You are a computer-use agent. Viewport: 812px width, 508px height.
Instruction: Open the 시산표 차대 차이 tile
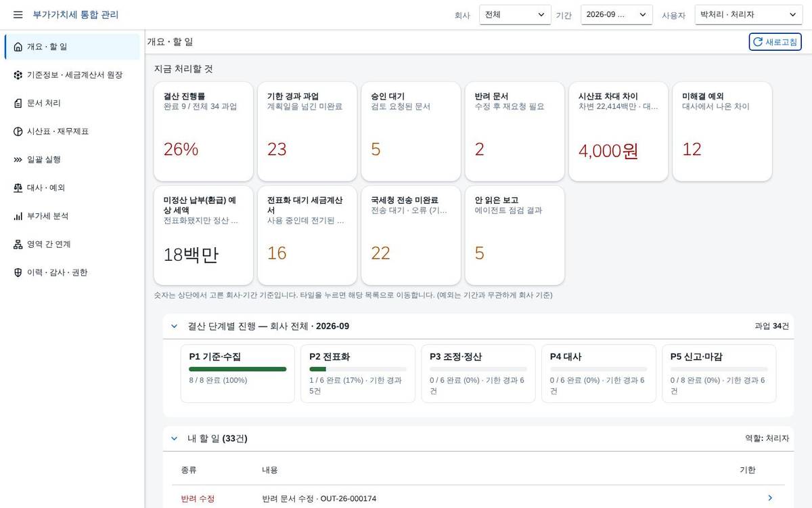[x=618, y=131]
